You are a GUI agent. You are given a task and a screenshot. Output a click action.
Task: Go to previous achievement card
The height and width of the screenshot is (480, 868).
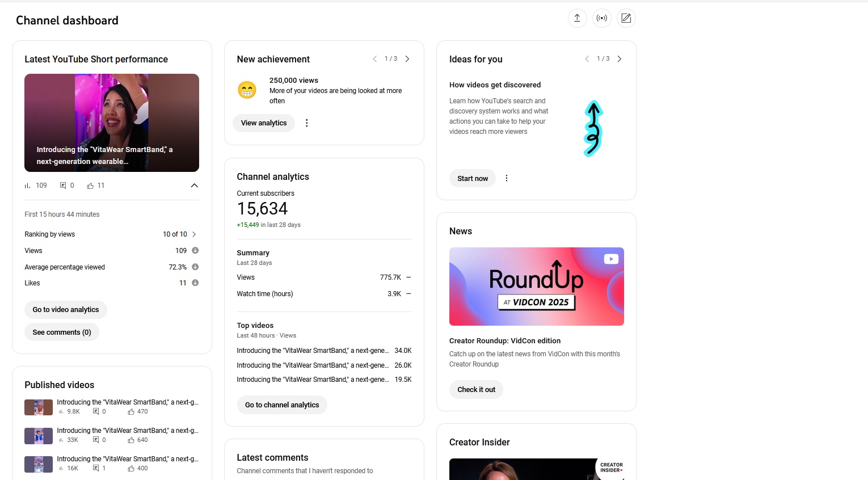(x=374, y=59)
